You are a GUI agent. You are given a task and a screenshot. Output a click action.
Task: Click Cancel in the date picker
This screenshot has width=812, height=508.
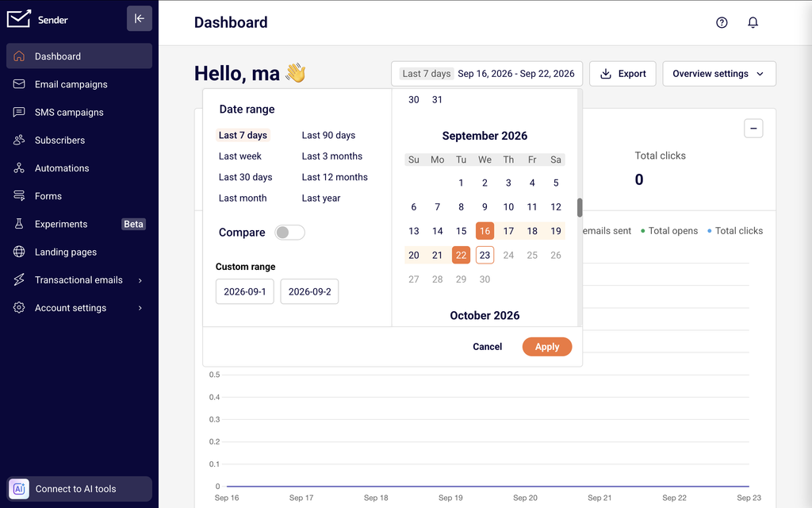click(488, 347)
